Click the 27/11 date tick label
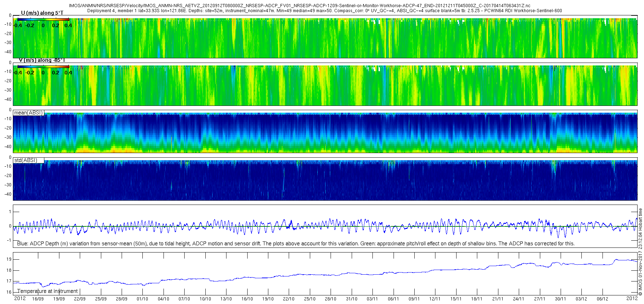 point(540,299)
